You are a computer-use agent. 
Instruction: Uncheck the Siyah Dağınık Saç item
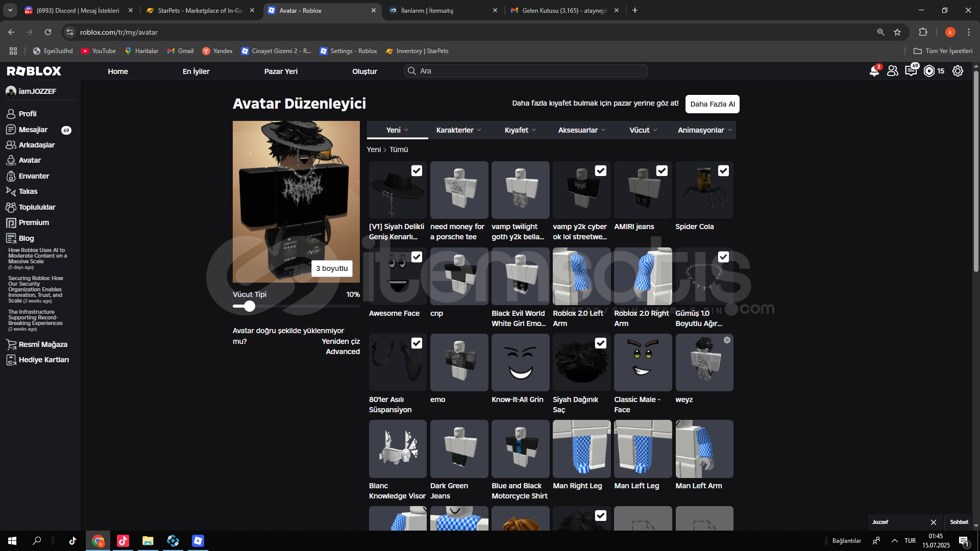601,343
